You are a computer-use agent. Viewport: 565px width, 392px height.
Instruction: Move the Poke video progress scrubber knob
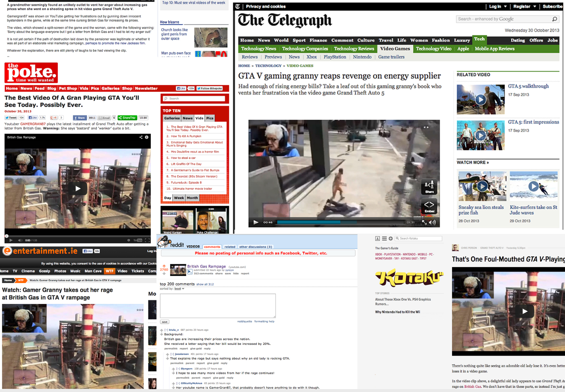pyautogui.click(x=6, y=236)
